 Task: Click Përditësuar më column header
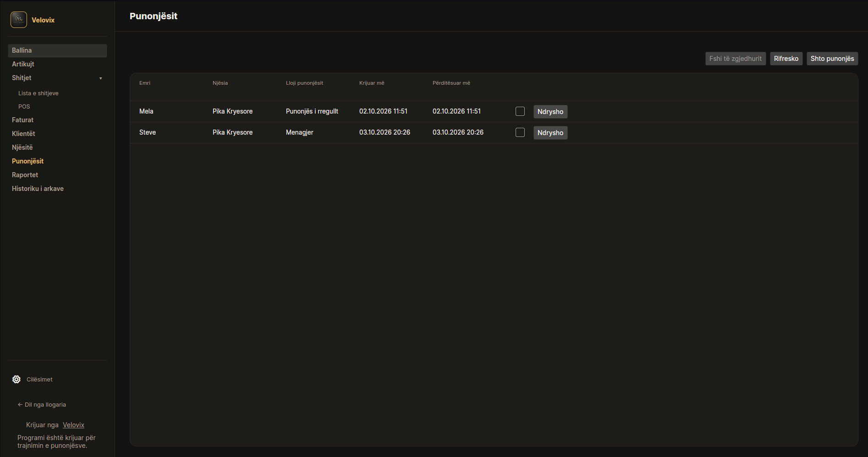(451, 83)
